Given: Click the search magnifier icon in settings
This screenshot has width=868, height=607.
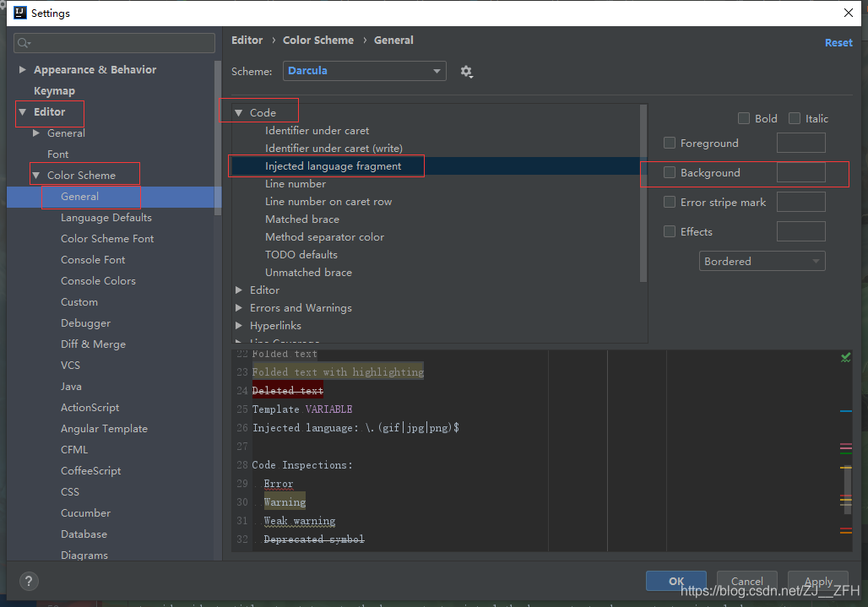Looking at the screenshot, I should point(24,43).
